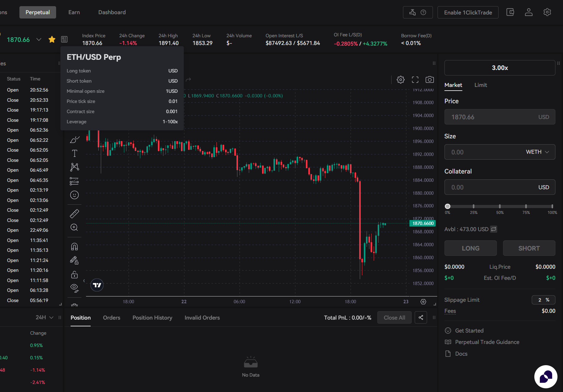This screenshot has height=392, width=563.
Task: Toggle lock all drawing tools
Action: pos(74,274)
